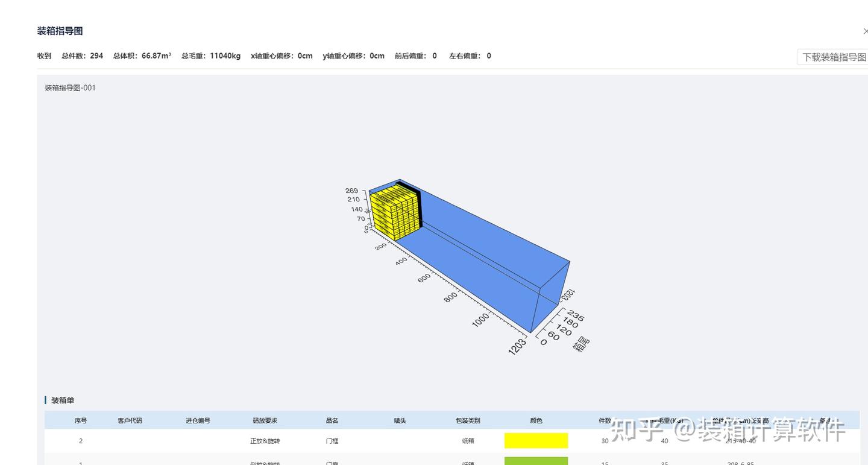The width and height of the screenshot is (868, 465).
Task: Click the 装箱指导图-001 diagram label
Action: [70, 88]
